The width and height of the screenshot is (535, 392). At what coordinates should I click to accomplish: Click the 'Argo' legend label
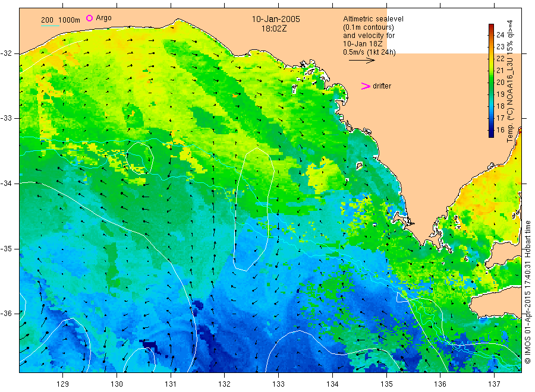103,18
